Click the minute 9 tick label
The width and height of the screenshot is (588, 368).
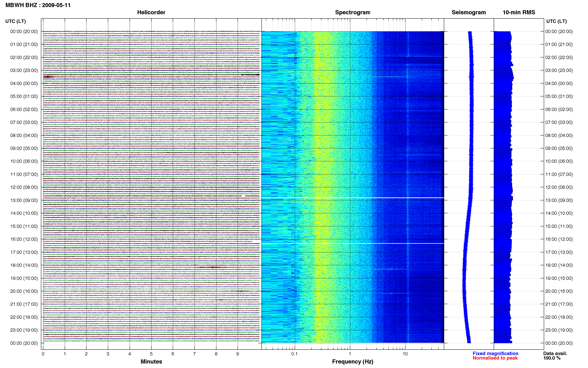click(238, 354)
